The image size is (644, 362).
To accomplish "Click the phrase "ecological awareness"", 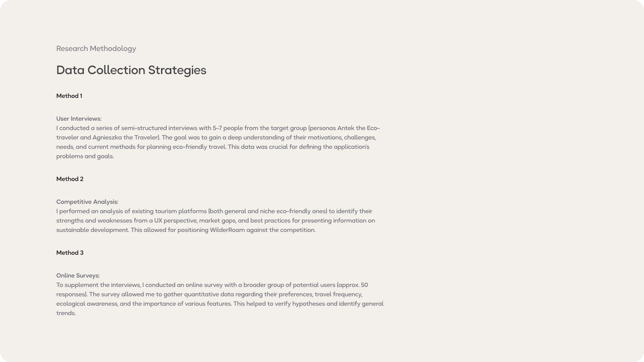I will click(x=87, y=304).
